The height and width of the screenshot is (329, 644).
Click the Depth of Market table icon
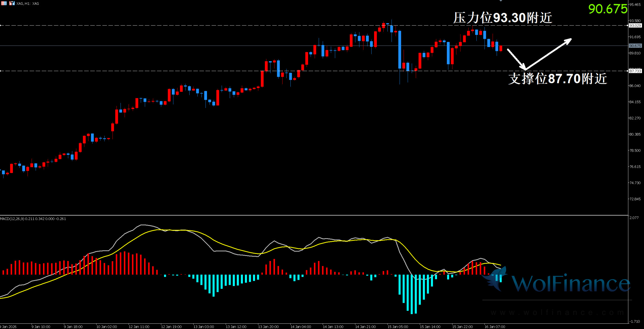pyautogui.click(x=4, y=3)
